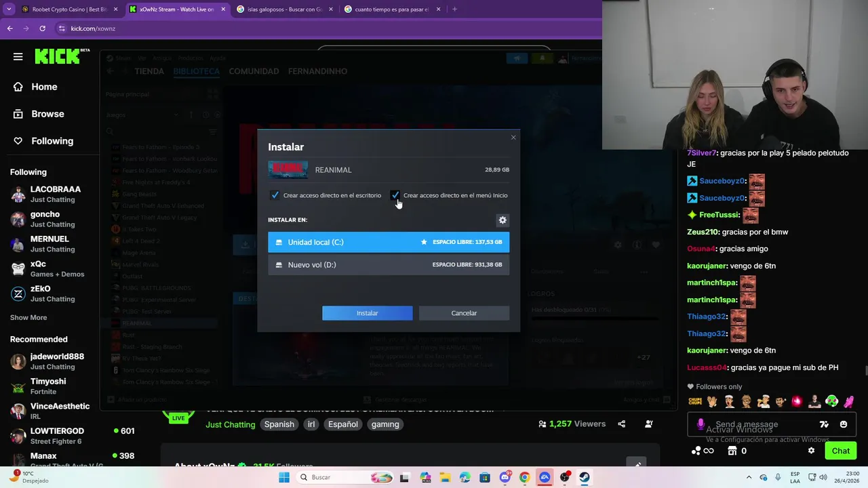Image resolution: width=868 pixels, height=488 pixels.
Task: Open a new browser tab
Action: tap(454, 9)
